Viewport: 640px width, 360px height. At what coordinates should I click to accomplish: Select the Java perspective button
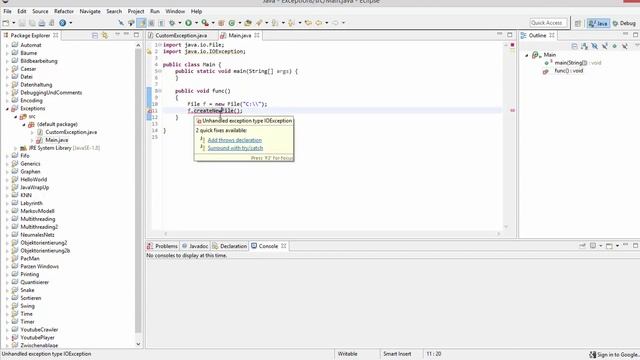coord(598,23)
